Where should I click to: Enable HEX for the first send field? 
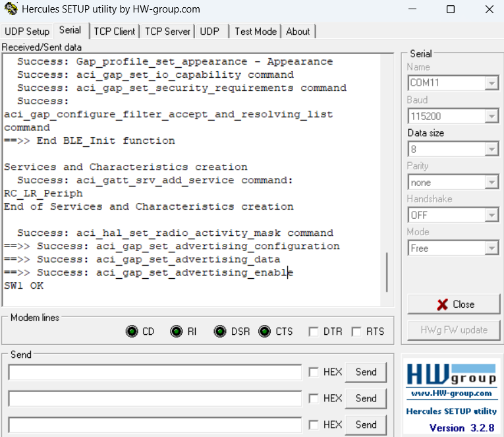[x=313, y=372]
